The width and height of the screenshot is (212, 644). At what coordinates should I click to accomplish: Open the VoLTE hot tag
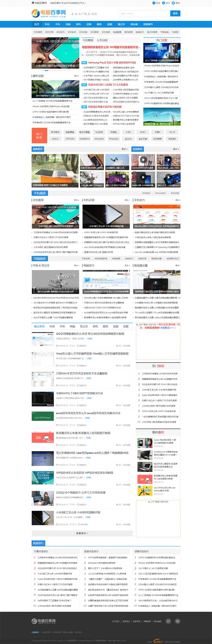point(172,132)
